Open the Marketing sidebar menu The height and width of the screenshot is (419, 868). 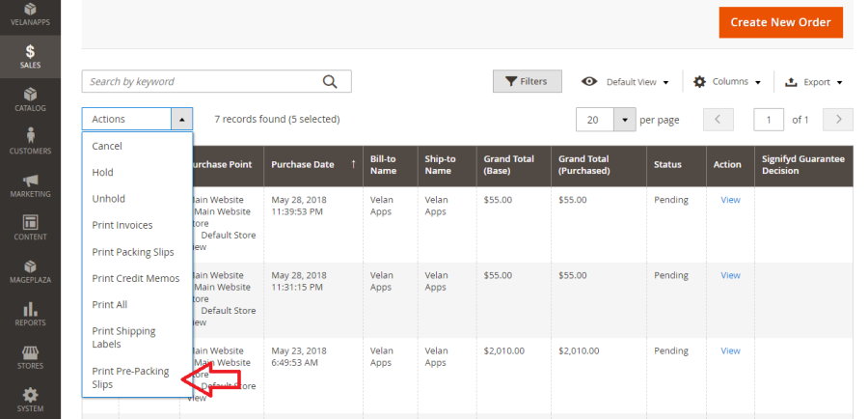(x=30, y=185)
